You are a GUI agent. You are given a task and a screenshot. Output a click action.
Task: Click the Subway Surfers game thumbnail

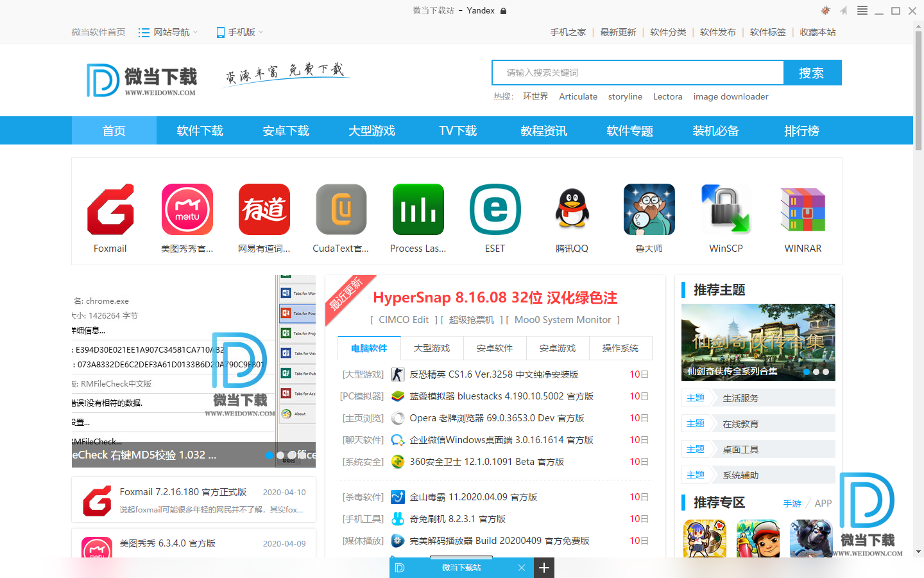tap(758, 538)
